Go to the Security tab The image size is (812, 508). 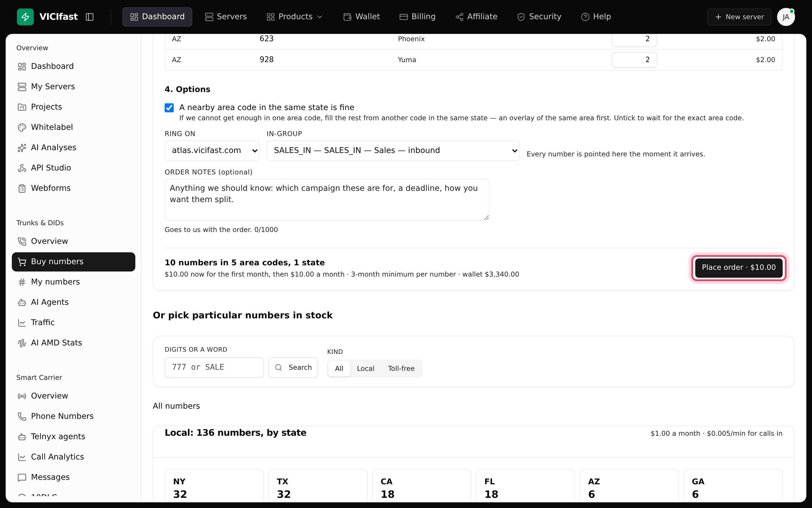(539, 17)
